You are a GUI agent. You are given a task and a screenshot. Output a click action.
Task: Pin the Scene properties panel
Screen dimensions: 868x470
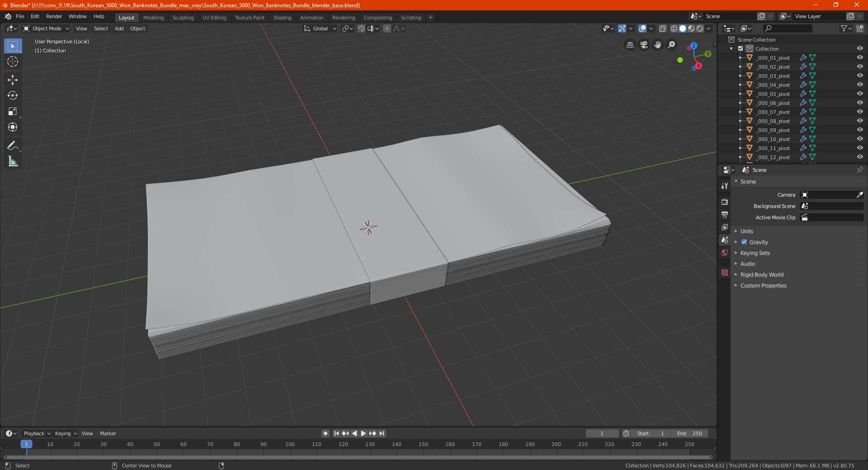pos(859,170)
